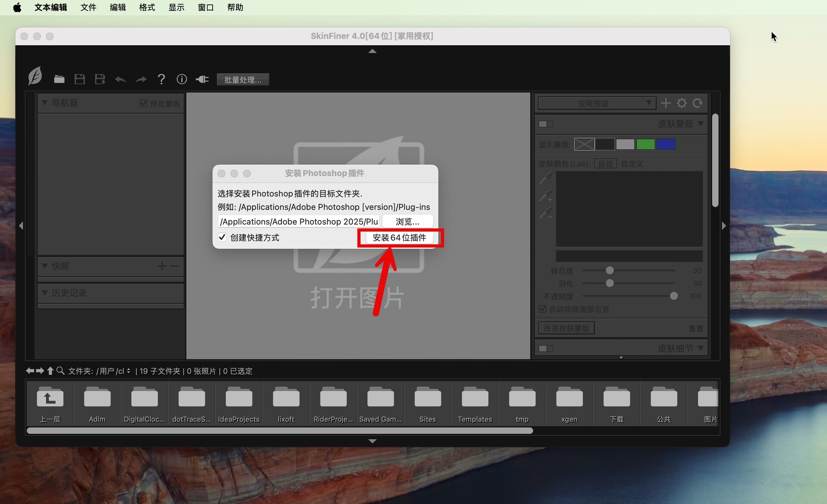
Task: Select the subtract-color eyedropper tool
Action: 546,213
